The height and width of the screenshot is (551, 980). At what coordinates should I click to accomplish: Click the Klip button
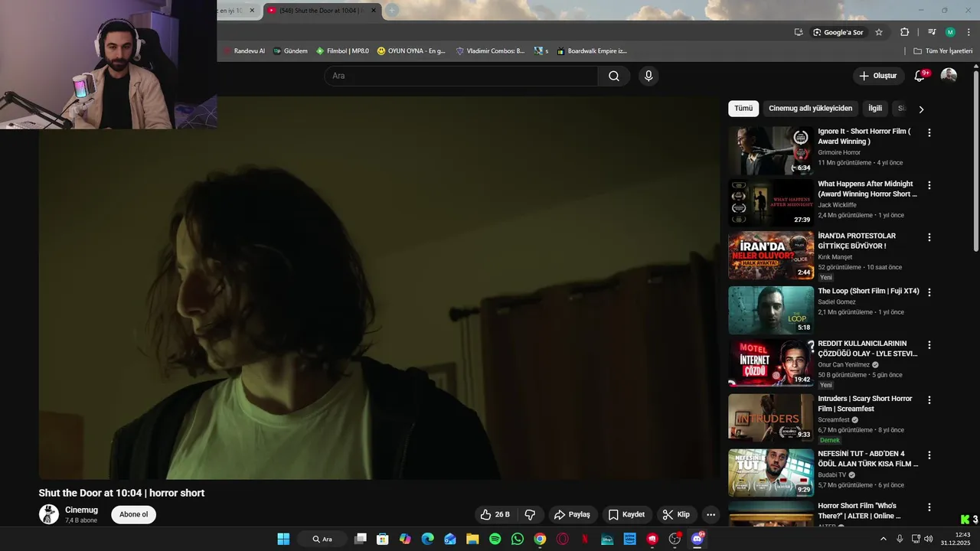click(x=676, y=514)
